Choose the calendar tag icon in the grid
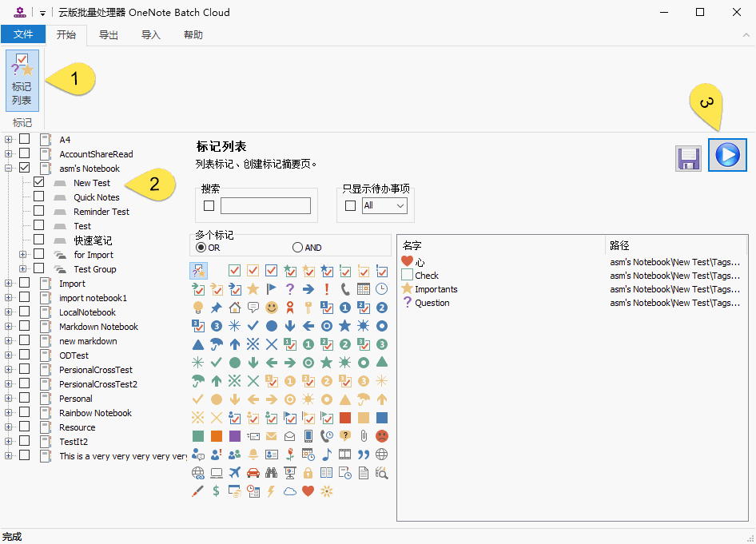The image size is (756, 544). 364,289
